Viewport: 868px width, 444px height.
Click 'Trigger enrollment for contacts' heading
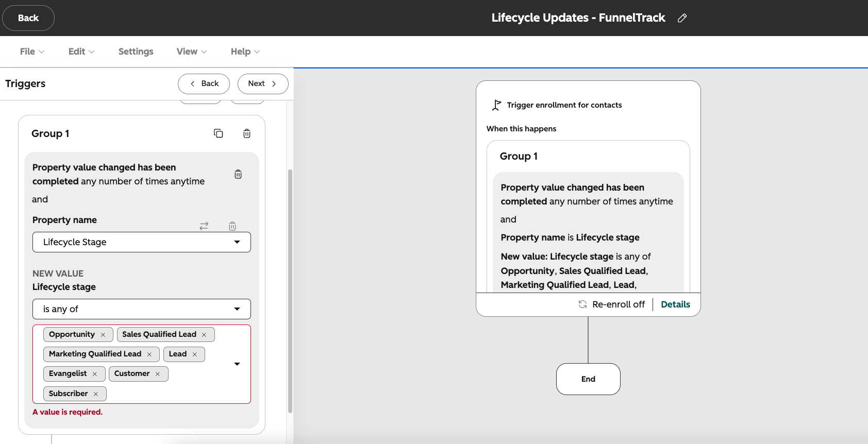(x=564, y=105)
